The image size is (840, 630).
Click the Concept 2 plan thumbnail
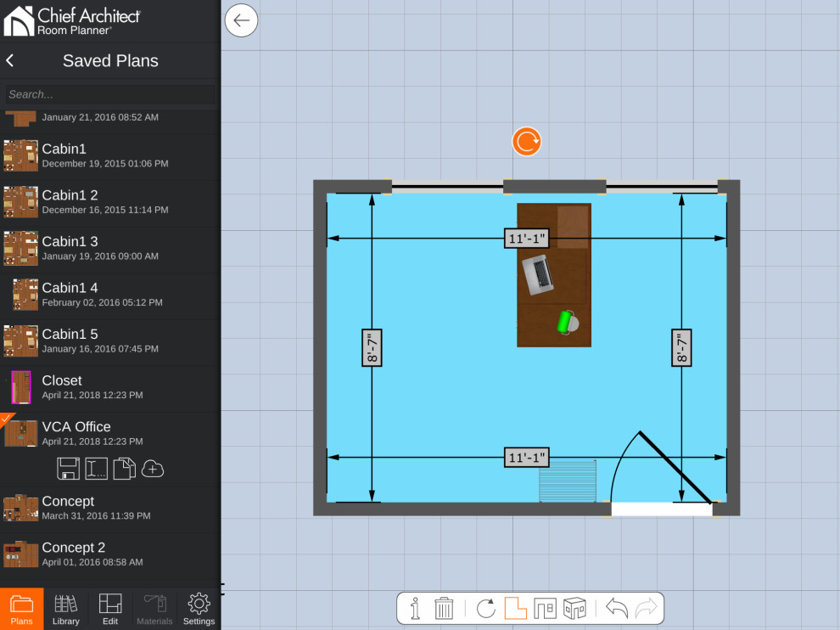[21, 554]
